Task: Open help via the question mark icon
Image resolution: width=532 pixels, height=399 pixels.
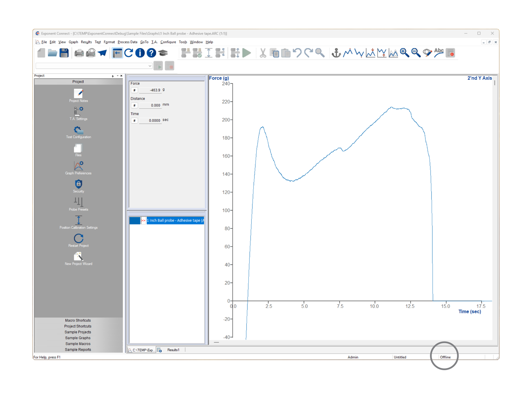Action: (x=151, y=53)
